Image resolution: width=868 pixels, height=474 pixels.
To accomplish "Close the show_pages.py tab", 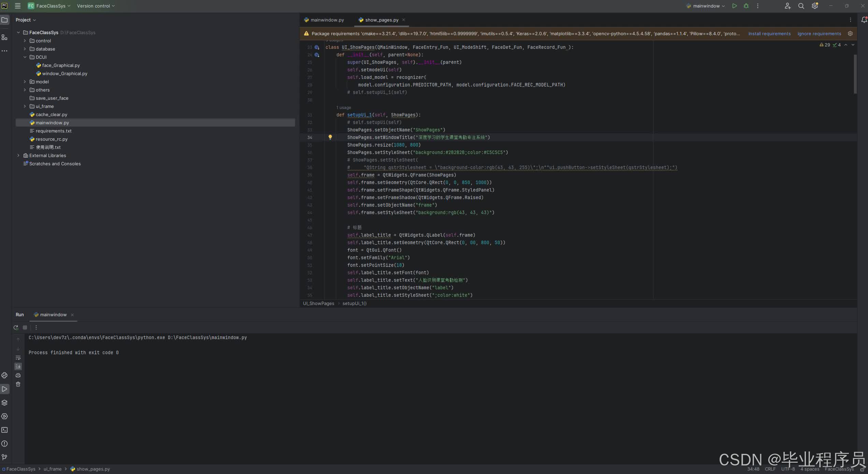I will point(404,20).
